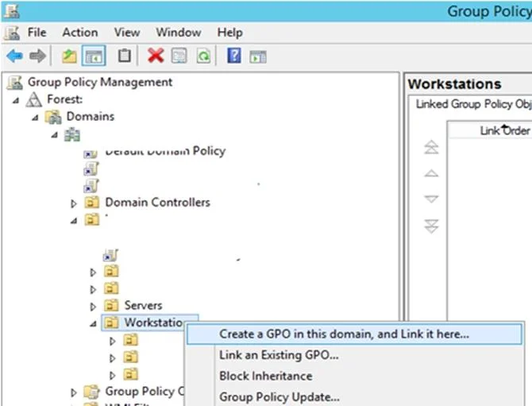532x406 pixels.
Task: Toggle Show/Hide Console Tree icon
Action: (94, 56)
